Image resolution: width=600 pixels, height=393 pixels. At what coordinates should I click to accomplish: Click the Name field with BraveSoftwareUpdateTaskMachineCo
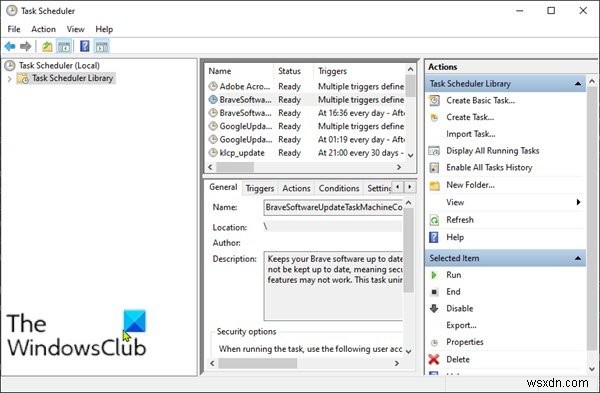pyautogui.click(x=333, y=207)
